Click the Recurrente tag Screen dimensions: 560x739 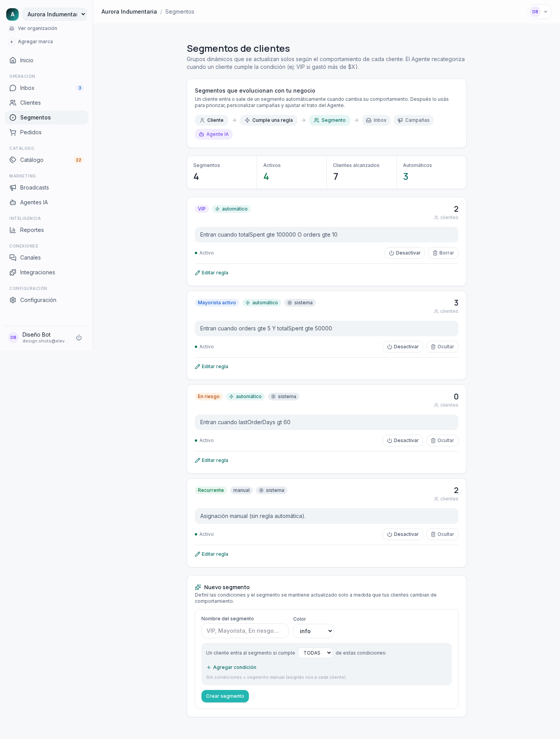click(211, 490)
